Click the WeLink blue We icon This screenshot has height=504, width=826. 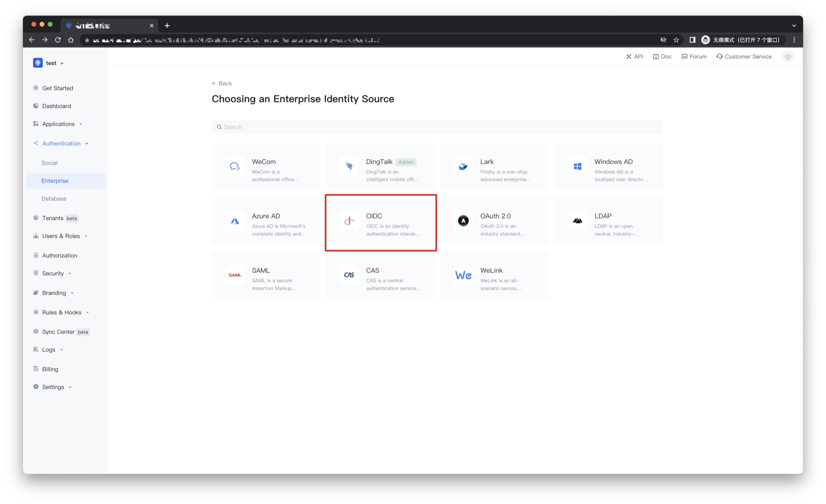click(x=463, y=275)
